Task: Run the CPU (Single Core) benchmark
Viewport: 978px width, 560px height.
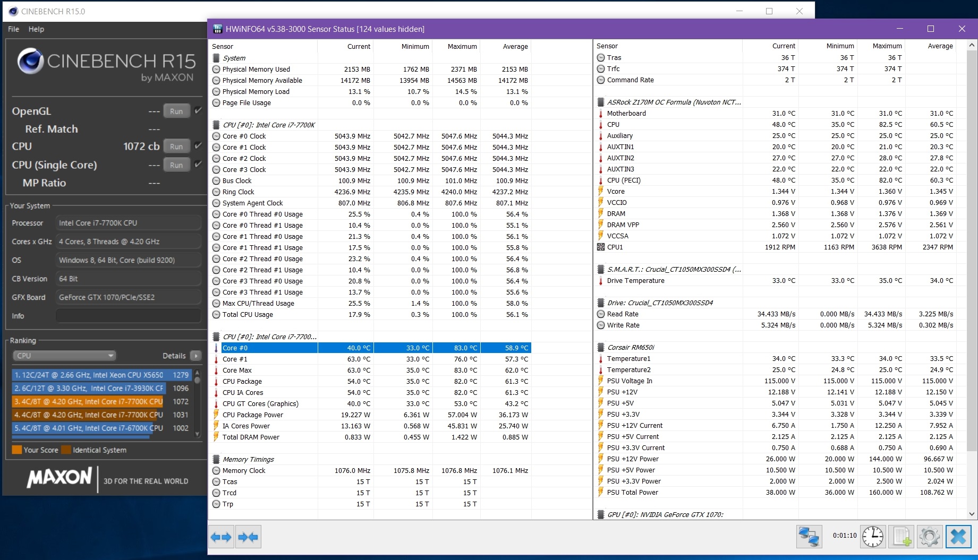Action: tap(176, 165)
